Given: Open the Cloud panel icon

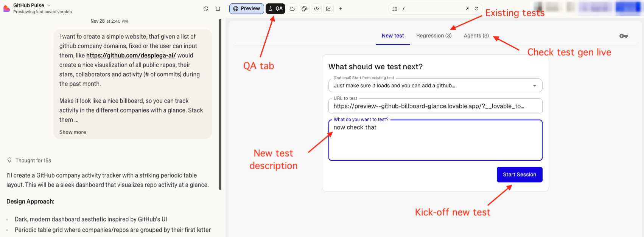Looking at the screenshot, I should tap(292, 9).
